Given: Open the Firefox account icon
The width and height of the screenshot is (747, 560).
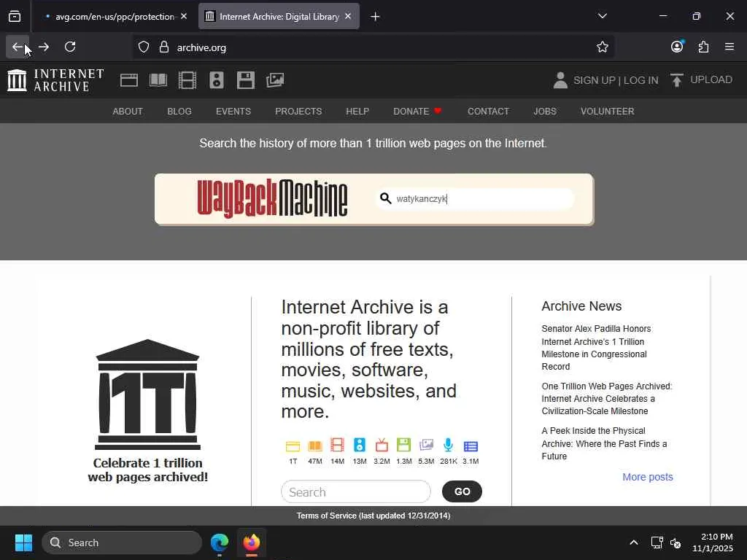Looking at the screenshot, I should click(x=677, y=47).
